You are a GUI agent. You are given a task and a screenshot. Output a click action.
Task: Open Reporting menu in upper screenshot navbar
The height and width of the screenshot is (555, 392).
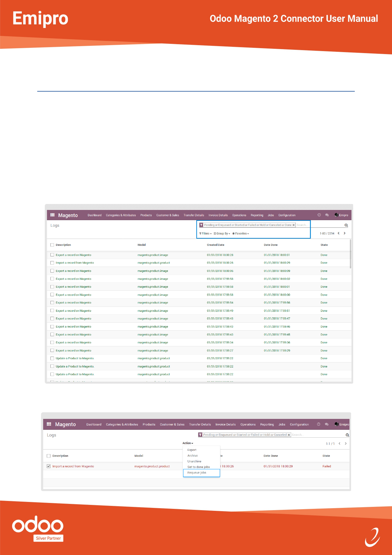pos(257,215)
